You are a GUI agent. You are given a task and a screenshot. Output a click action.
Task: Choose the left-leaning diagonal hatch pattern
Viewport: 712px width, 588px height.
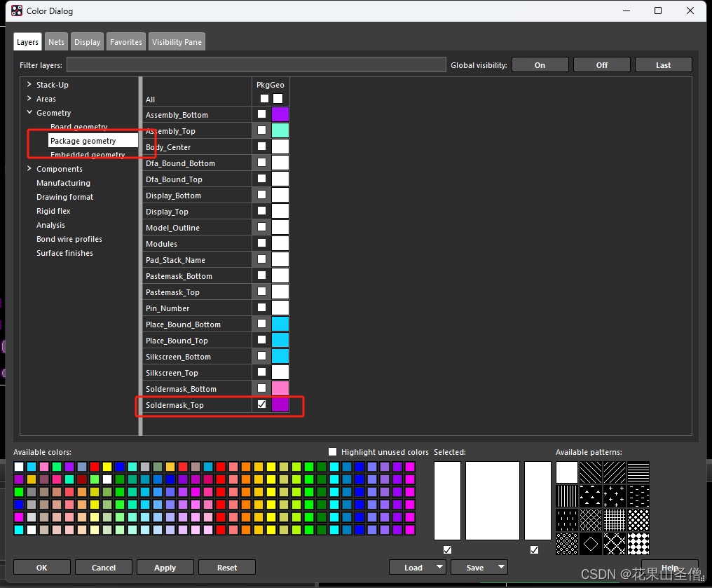click(x=591, y=472)
